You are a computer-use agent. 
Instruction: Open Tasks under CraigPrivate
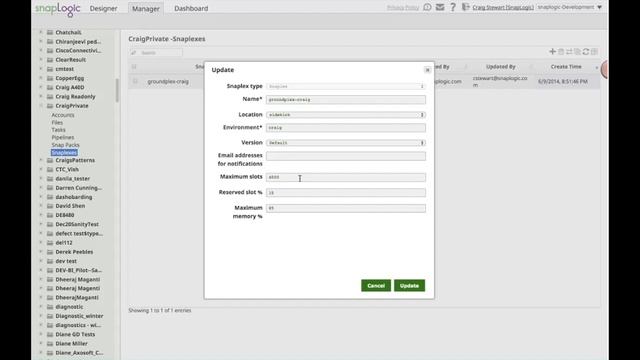58,130
